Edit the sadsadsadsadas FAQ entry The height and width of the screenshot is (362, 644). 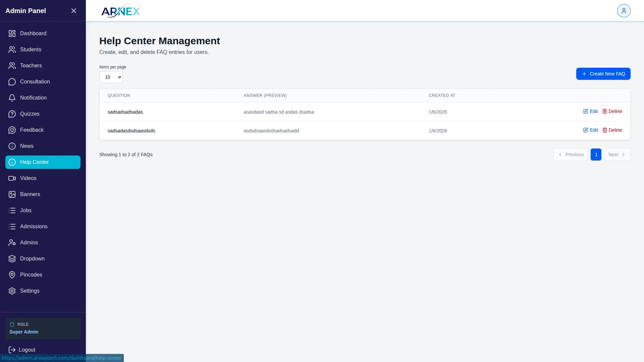590,111
